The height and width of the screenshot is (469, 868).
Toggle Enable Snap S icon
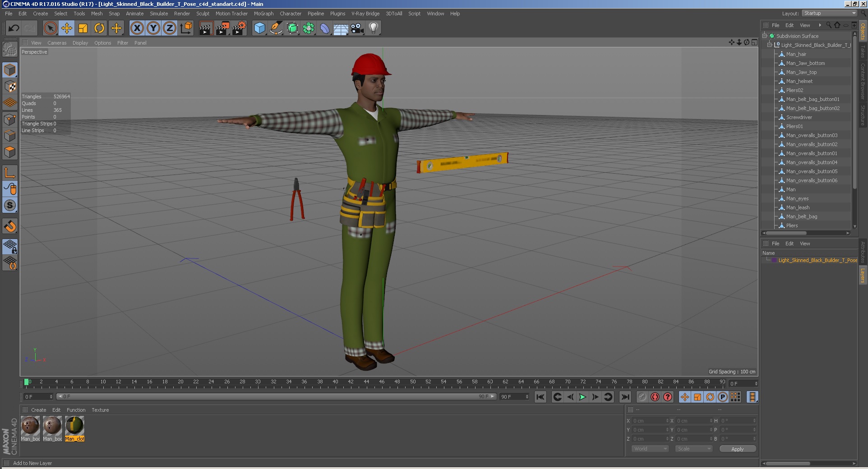(10, 205)
